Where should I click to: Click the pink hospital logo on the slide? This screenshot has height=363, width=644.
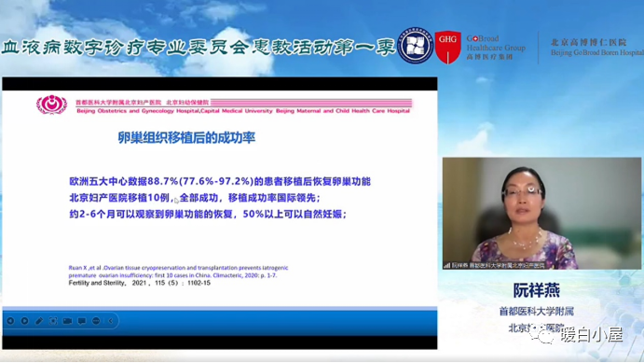(x=51, y=105)
